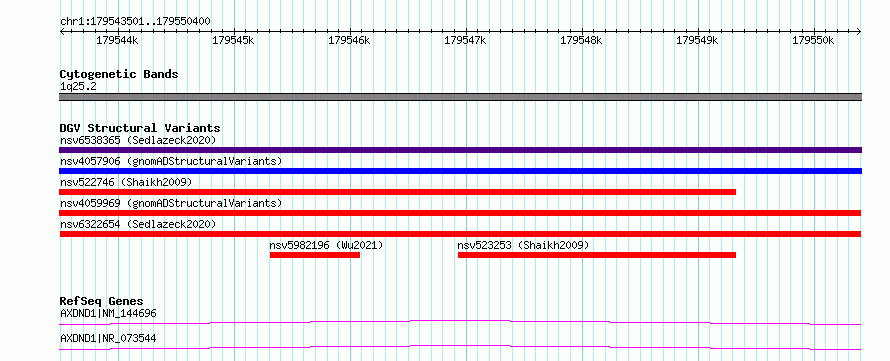Click the AXDND1|NR_073544 gene label

click(x=108, y=339)
